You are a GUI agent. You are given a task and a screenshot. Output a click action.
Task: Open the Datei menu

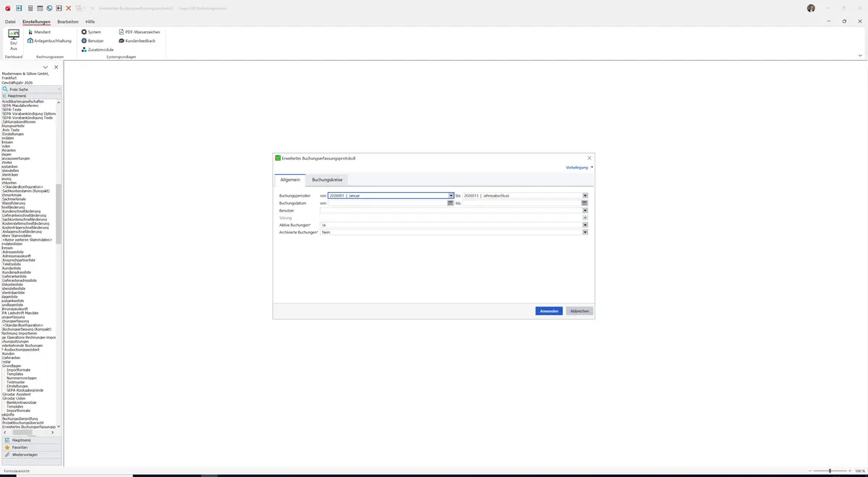pos(10,22)
